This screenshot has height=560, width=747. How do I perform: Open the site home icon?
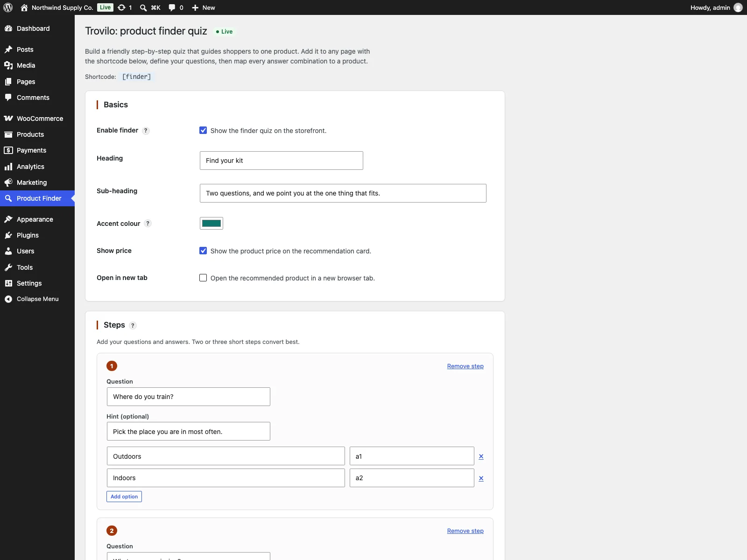(24, 7)
